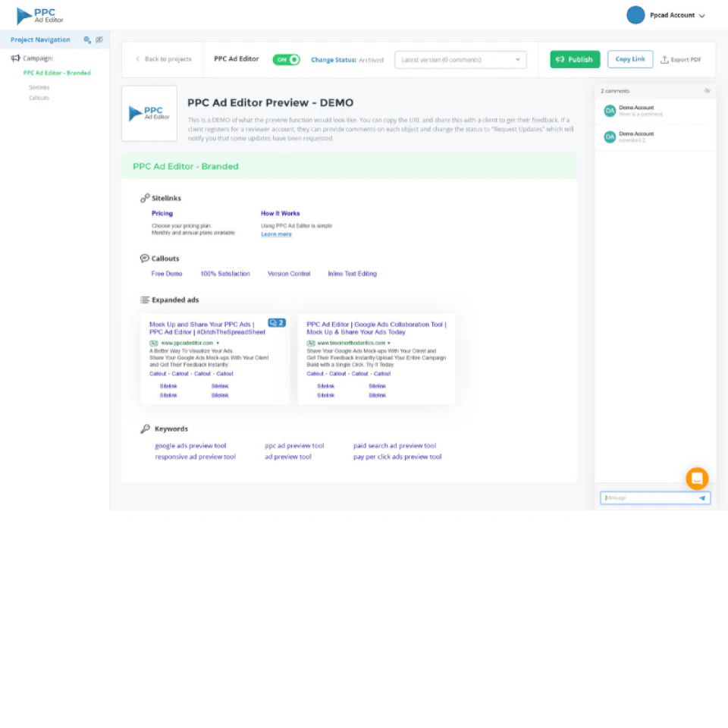The height and width of the screenshot is (728, 728).
Task: Click the Campaign megaphone icon in sidebar
Action: (x=15, y=58)
